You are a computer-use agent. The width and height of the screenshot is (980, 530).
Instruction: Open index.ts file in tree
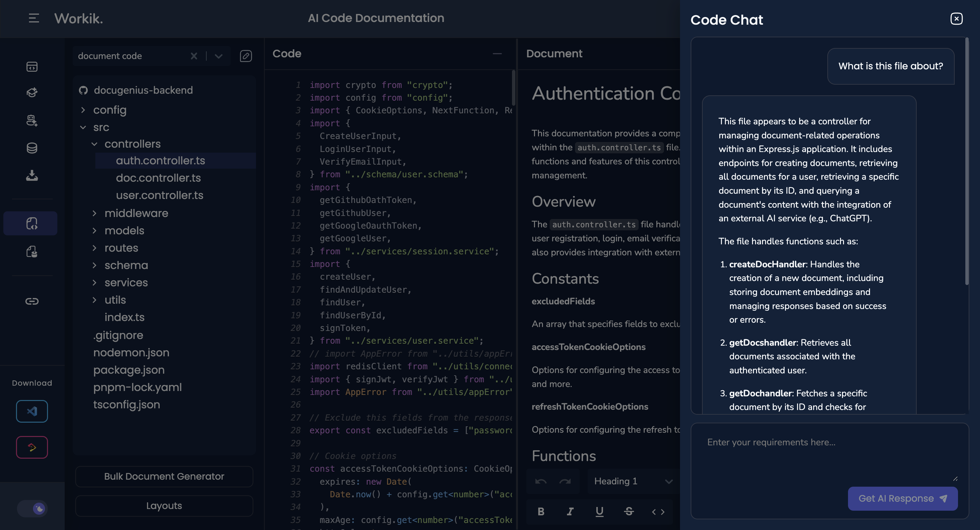click(124, 317)
